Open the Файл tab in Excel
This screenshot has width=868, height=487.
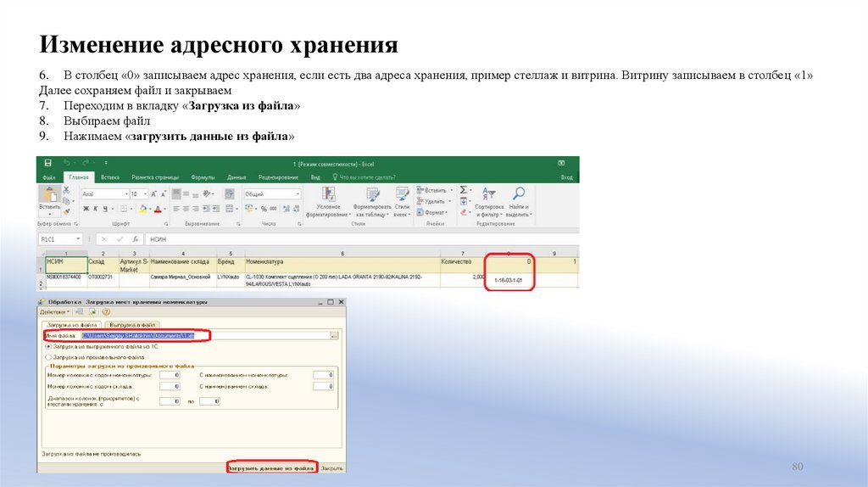point(48,178)
